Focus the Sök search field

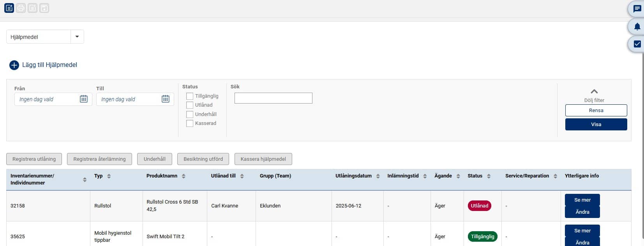click(x=273, y=98)
